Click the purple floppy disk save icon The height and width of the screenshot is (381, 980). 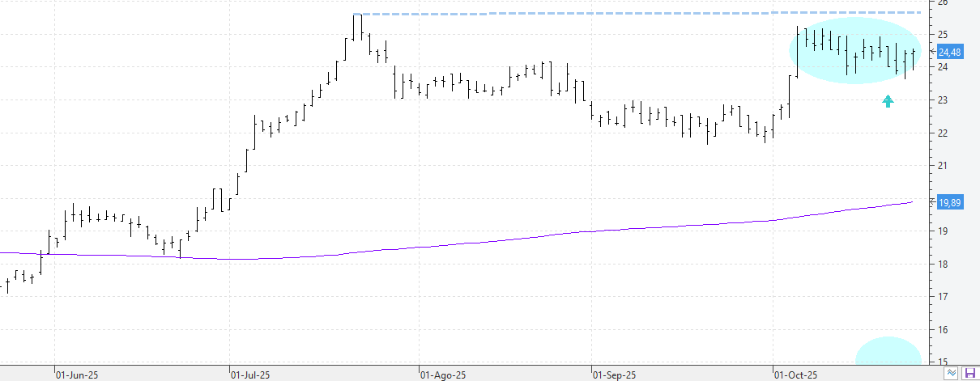click(x=969, y=373)
